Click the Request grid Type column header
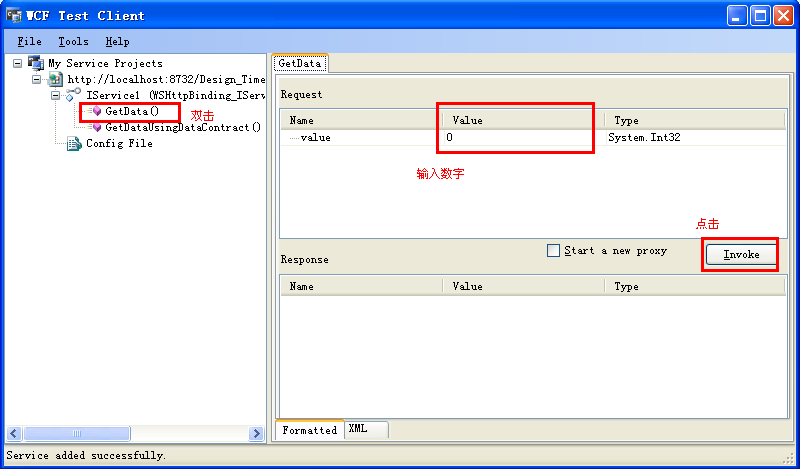Screen dimensions: 800x469 (x=694, y=120)
